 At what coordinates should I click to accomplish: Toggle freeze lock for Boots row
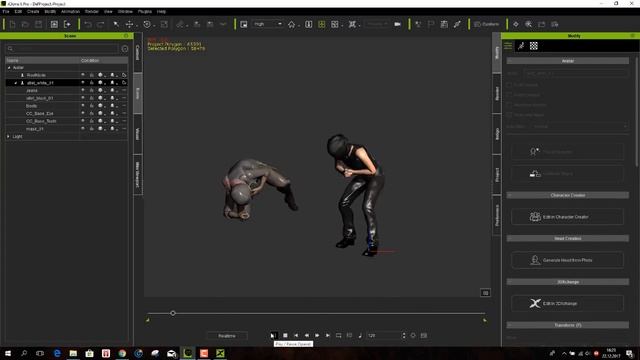tap(91, 106)
